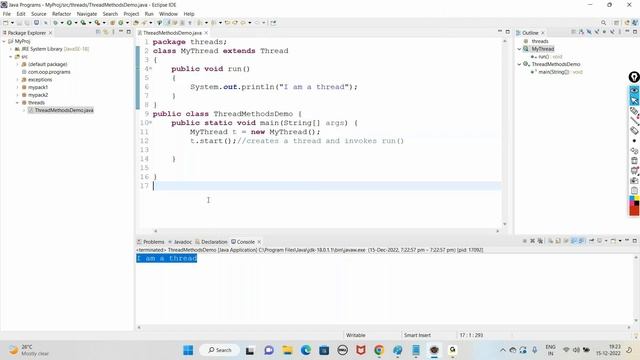
Task: Click the Windows Start button
Action: tap(188, 350)
